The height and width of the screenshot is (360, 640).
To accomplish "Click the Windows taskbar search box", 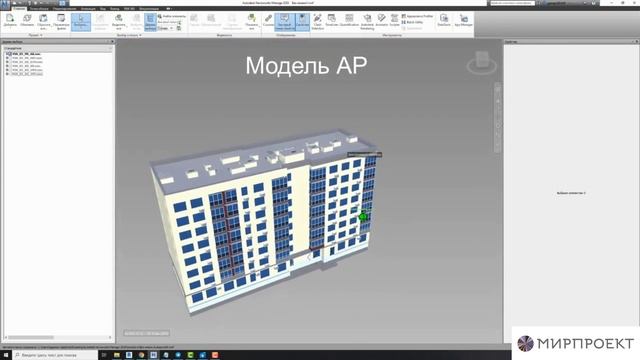I will pyautogui.click(x=55, y=355).
